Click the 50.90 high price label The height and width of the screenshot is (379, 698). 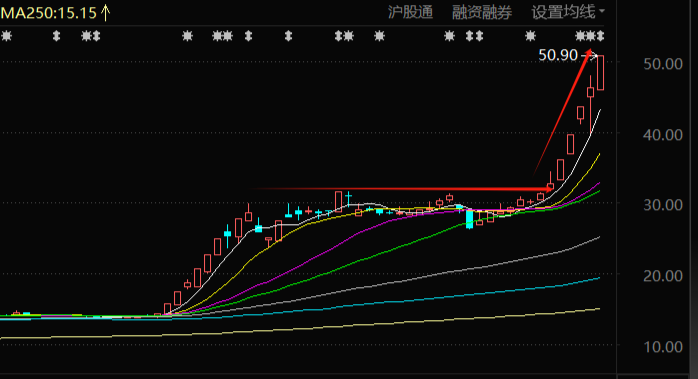click(558, 55)
